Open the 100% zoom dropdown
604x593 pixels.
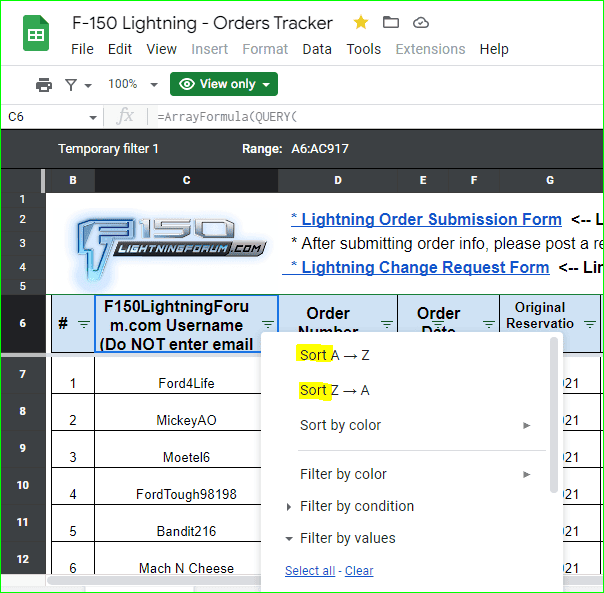tap(132, 85)
